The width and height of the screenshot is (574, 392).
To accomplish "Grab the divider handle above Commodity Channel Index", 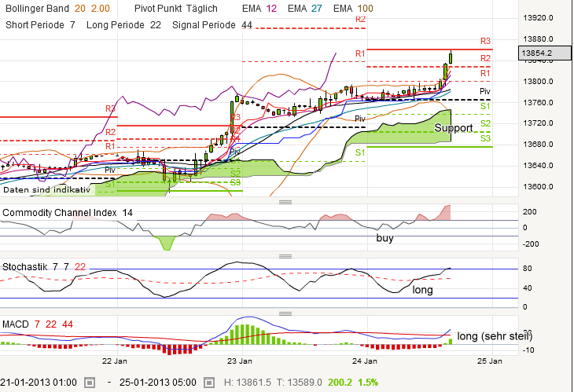I will point(285,202).
